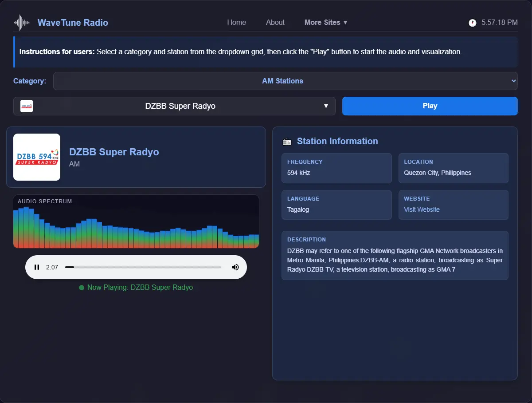This screenshot has height=403, width=532.
Task: Expand the More Sites menu
Action: click(x=326, y=22)
